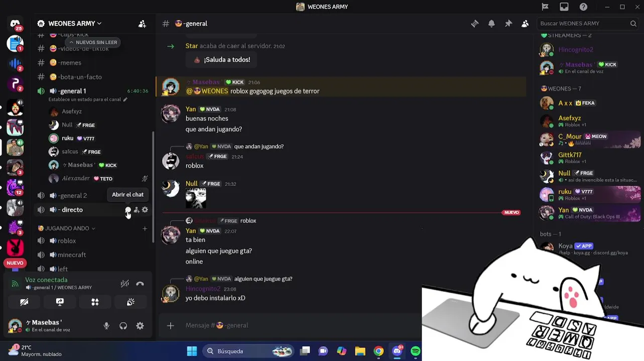Open WEONES ARMY server dropdown menu

click(x=69, y=24)
